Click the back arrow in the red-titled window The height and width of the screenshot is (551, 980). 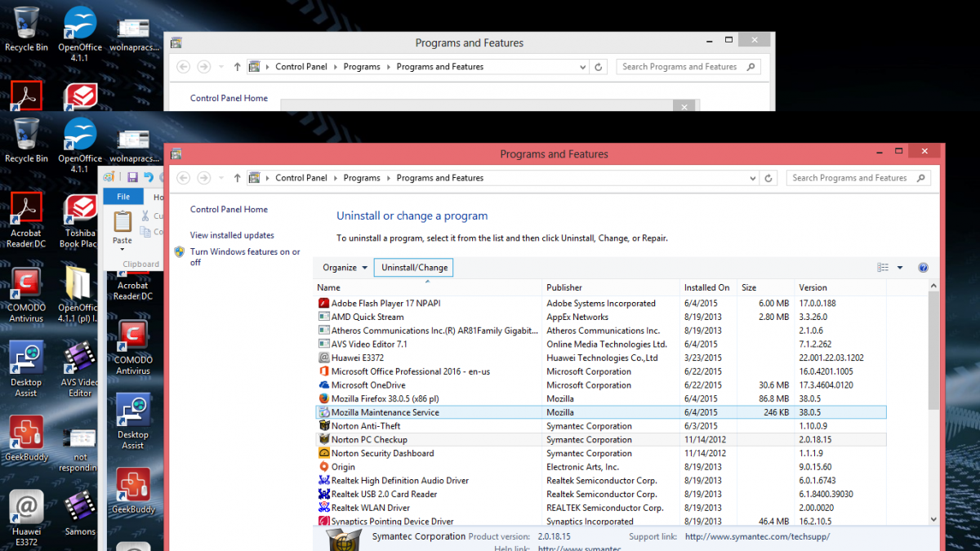tap(184, 178)
